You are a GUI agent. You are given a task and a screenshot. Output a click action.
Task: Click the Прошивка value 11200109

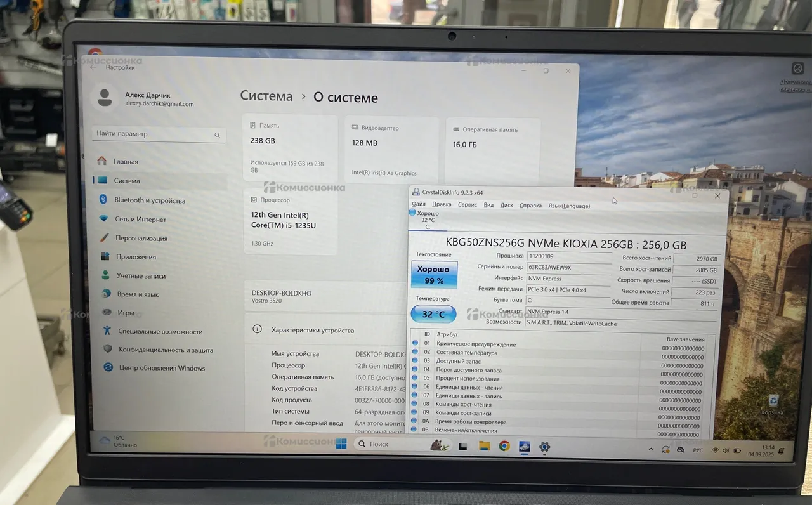pos(569,256)
